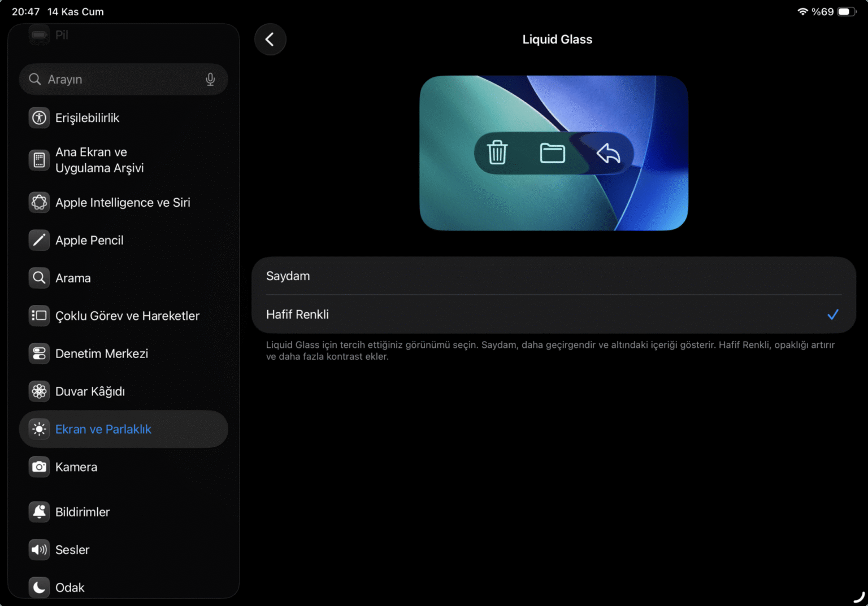This screenshot has width=868, height=606.
Task: Open Arama settings
Action: [x=73, y=278]
